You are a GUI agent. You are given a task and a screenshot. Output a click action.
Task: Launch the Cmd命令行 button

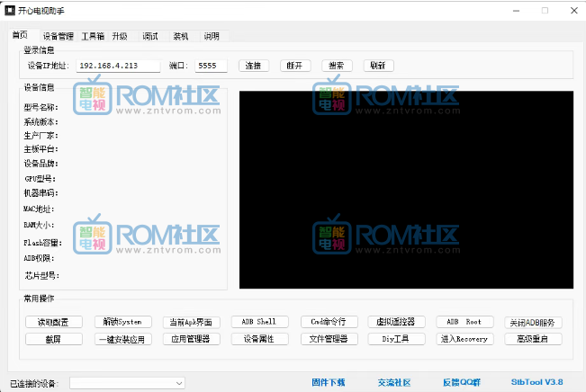point(329,322)
